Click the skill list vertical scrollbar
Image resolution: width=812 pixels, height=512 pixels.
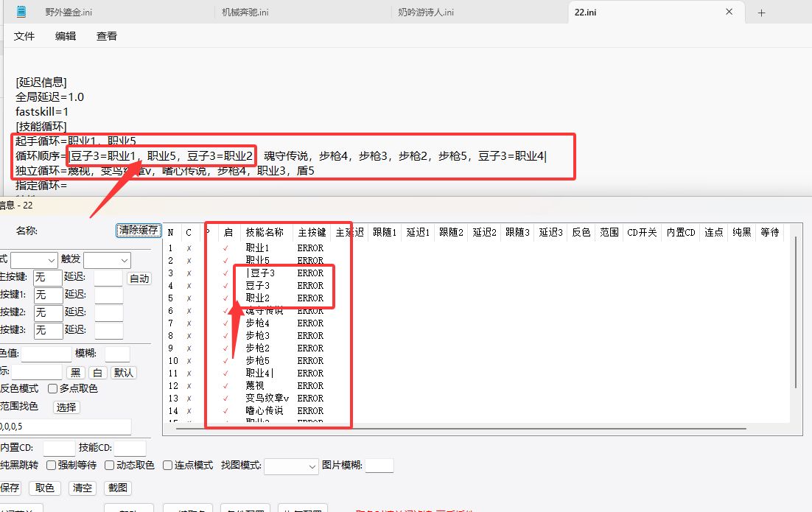tap(796, 312)
